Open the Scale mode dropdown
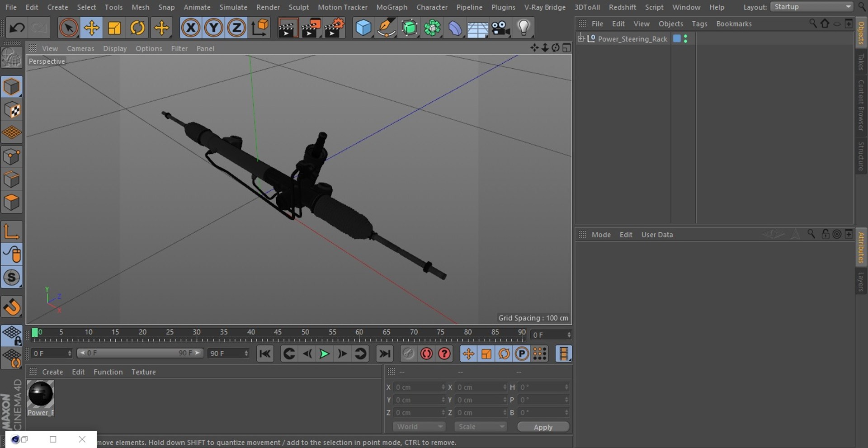Image resolution: width=868 pixels, height=448 pixels. [481, 427]
